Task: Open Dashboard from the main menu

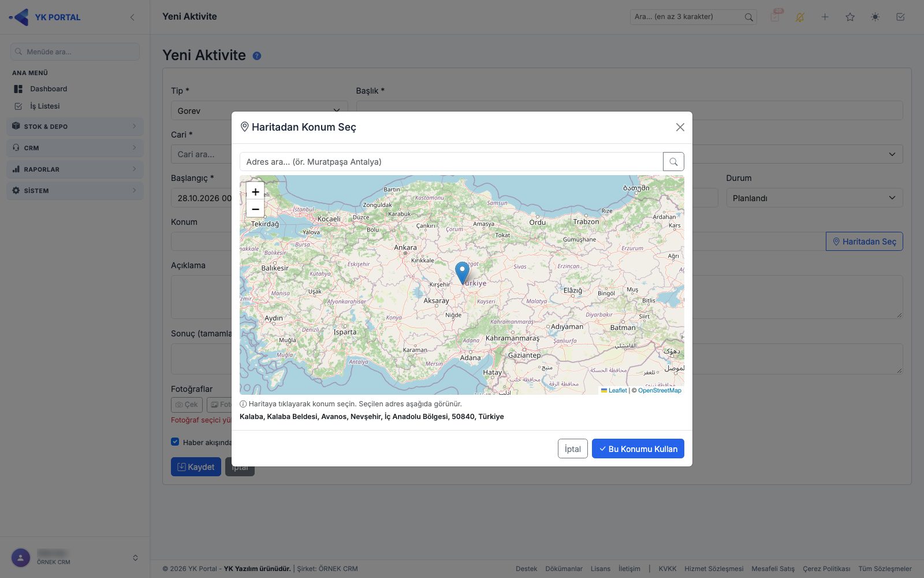Action: pos(49,89)
